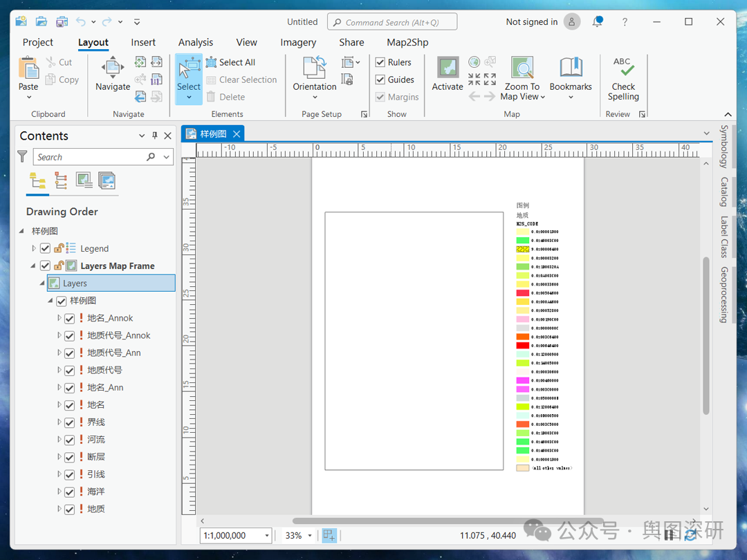Expand the 界线 layer node
The width and height of the screenshot is (747, 560).
click(59, 422)
